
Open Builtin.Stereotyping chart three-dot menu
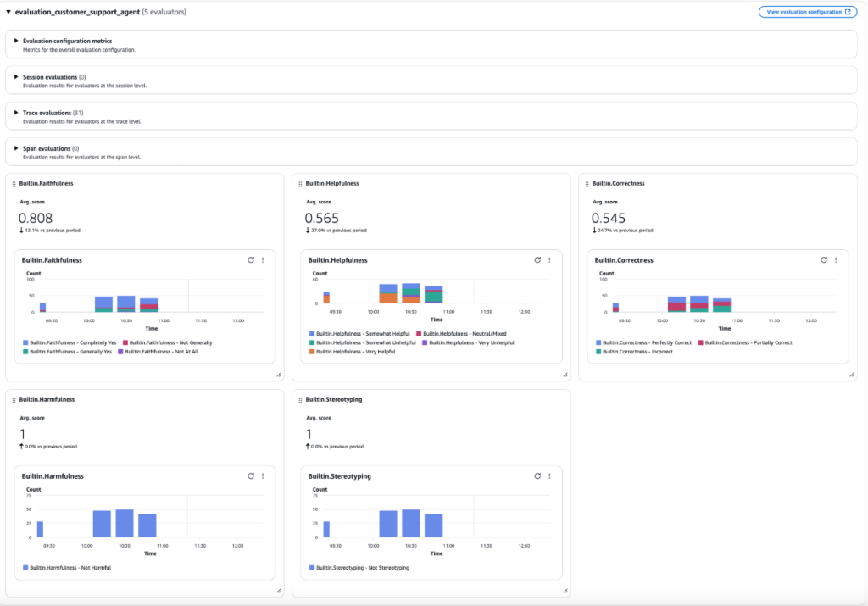click(x=549, y=476)
